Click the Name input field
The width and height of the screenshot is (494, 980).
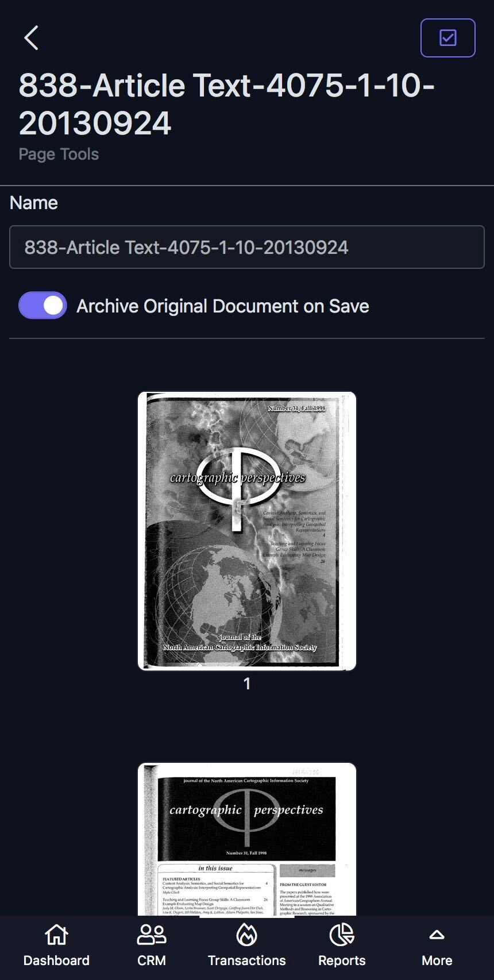tap(247, 247)
